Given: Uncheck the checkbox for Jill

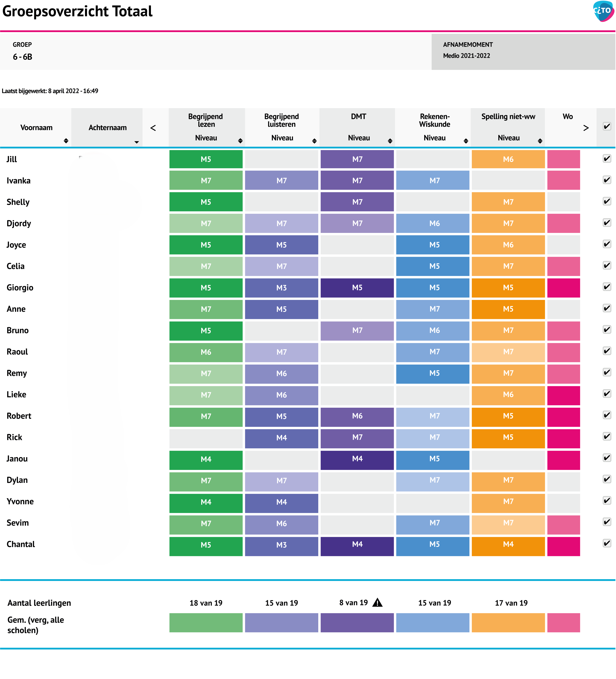Looking at the screenshot, I should [607, 159].
